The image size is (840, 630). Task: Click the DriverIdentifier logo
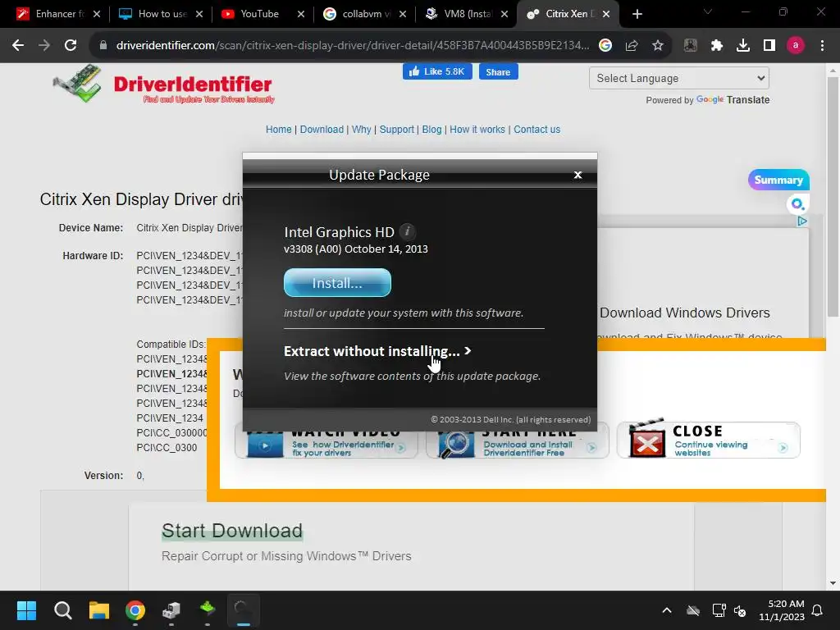coord(163,84)
